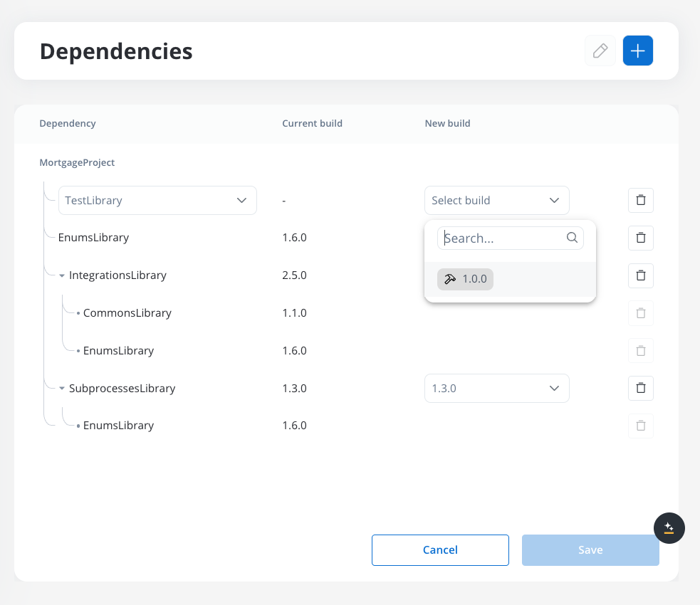Click the New build column header
The image size is (700, 605).
click(447, 124)
